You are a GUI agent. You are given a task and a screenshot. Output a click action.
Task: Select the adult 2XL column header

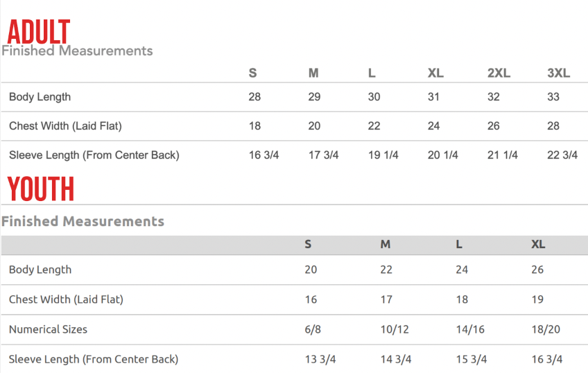point(499,73)
